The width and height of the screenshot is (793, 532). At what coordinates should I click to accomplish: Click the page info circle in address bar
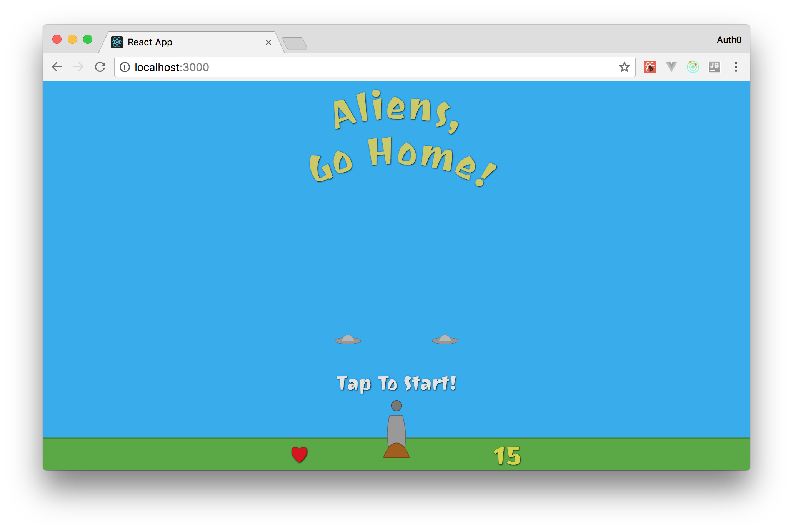click(x=125, y=67)
